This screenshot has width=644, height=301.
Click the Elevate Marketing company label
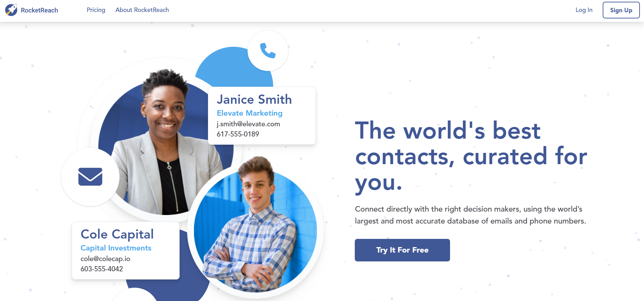tap(250, 113)
